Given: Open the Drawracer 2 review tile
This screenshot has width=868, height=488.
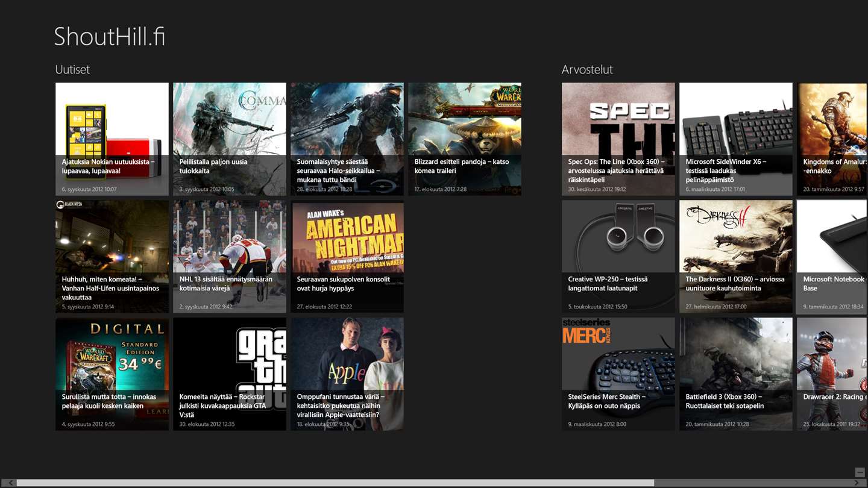Looking at the screenshot, I should (832, 374).
